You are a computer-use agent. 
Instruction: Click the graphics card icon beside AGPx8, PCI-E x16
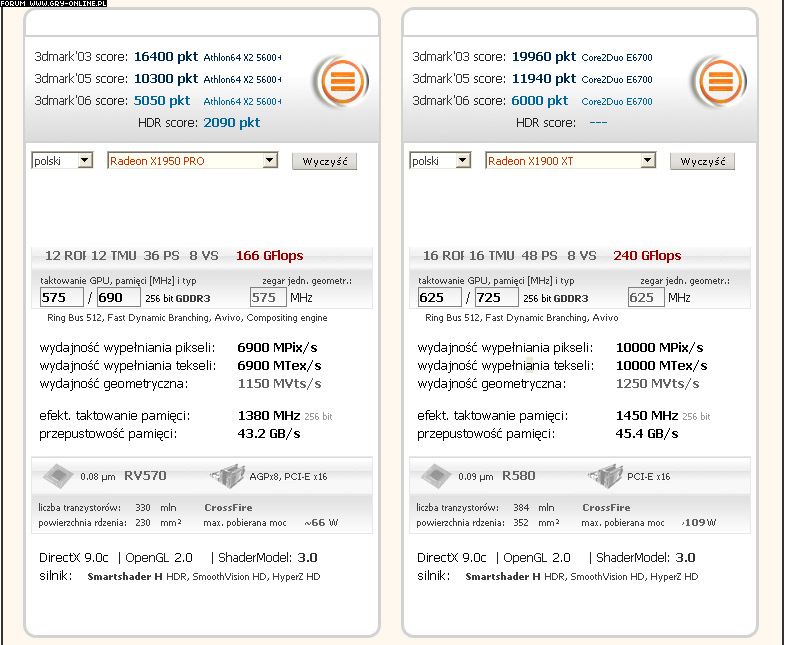point(227,476)
